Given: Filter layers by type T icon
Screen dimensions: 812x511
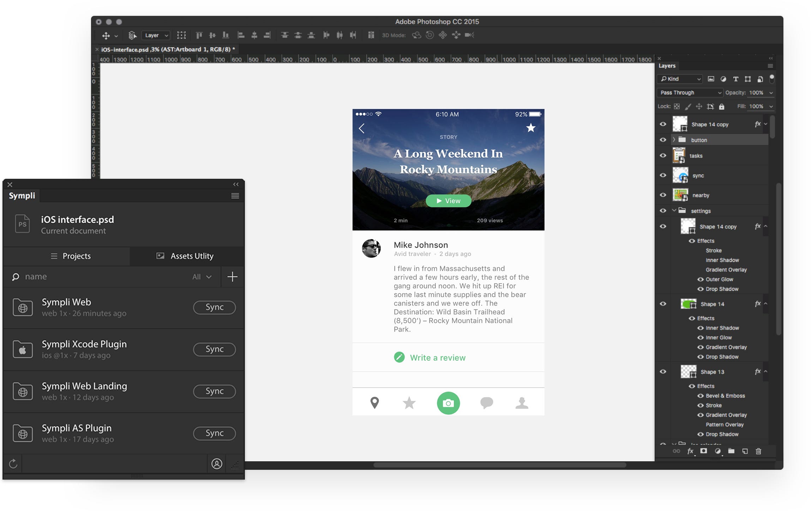Looking at the screenshot, I should [735, 79].
